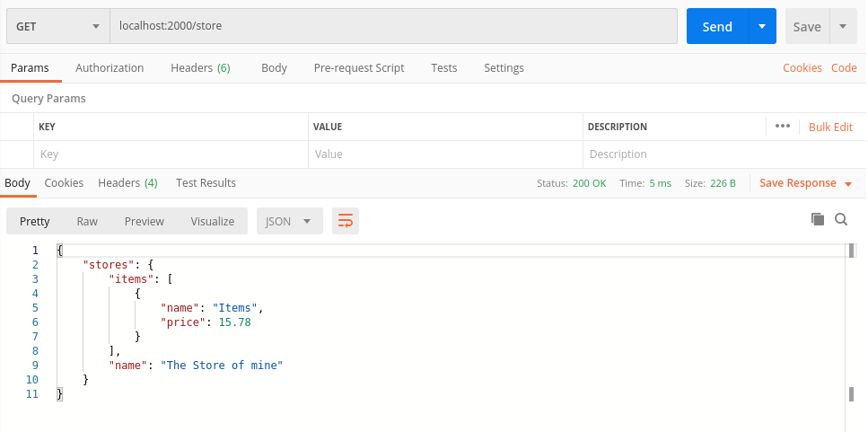This screenshot has width=868, height=432.
Task: Open the response Cookies tab
Action: point(65,183)
